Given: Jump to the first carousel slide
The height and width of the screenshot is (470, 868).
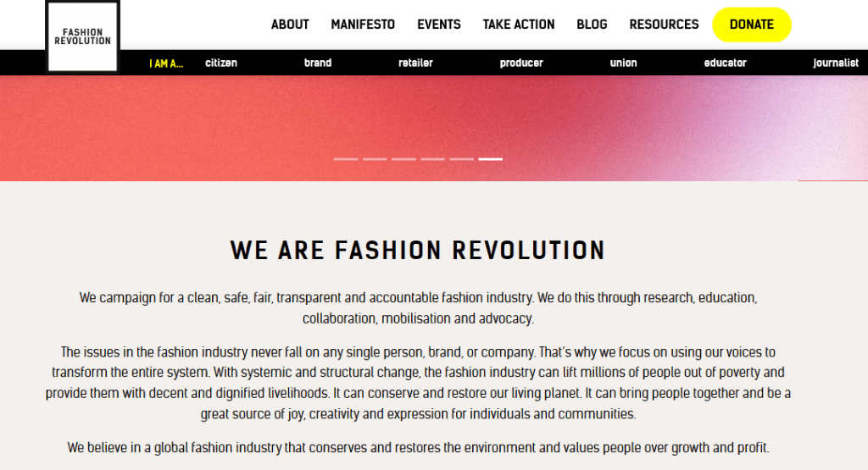Looking at the screenshot, I should [346, 158].
